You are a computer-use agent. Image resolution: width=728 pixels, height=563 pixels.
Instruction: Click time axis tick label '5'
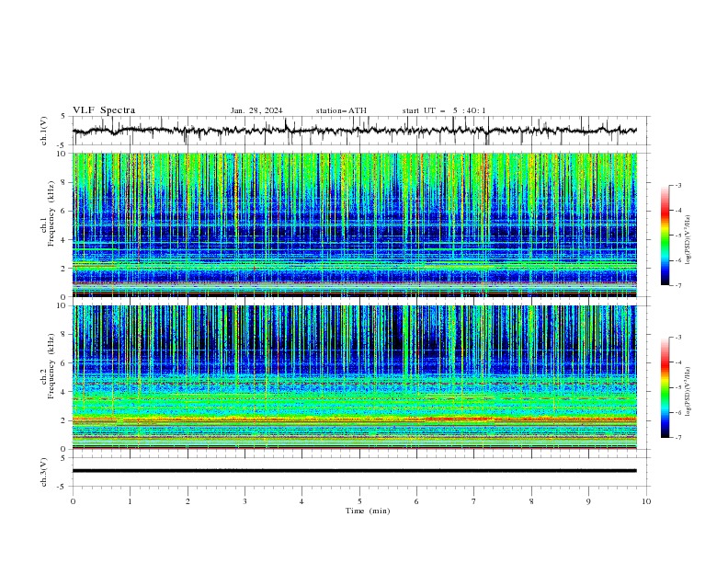[x=359, y=501]
